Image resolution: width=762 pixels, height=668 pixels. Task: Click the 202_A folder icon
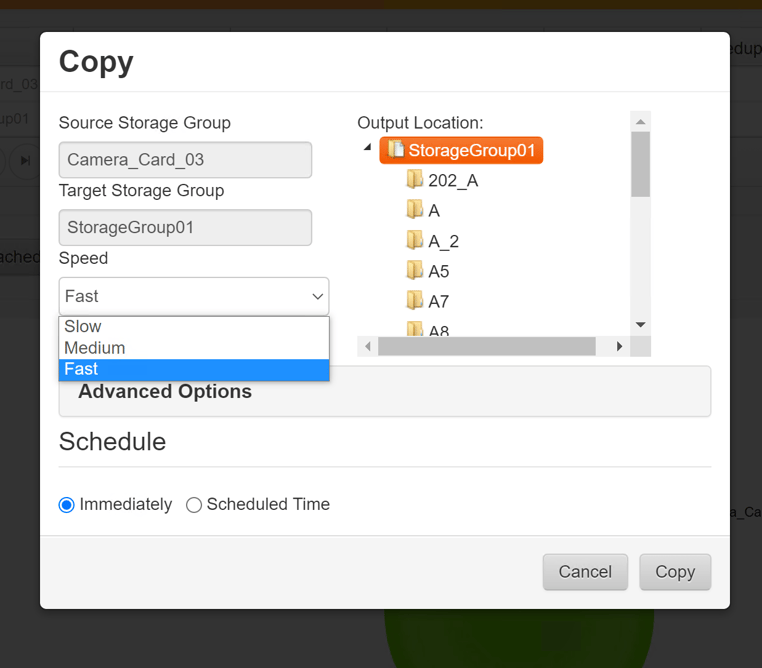tap(415, 180)
